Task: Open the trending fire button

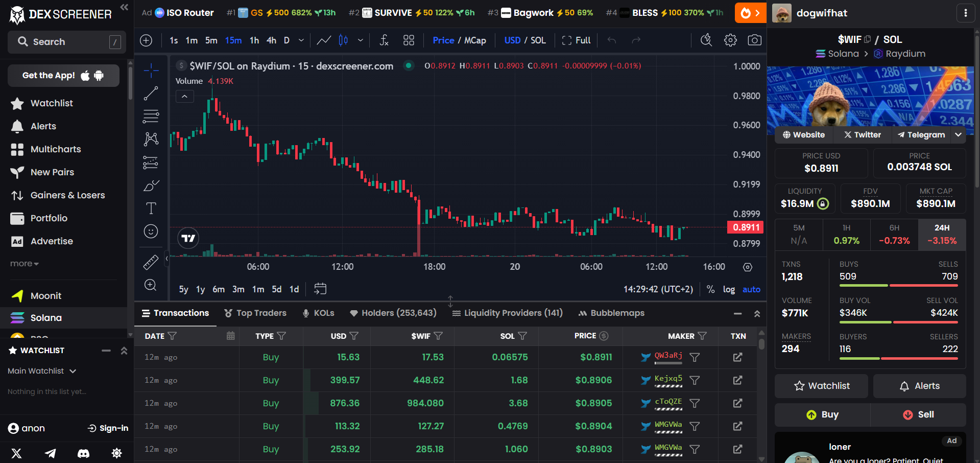Action: coord(750,13)
